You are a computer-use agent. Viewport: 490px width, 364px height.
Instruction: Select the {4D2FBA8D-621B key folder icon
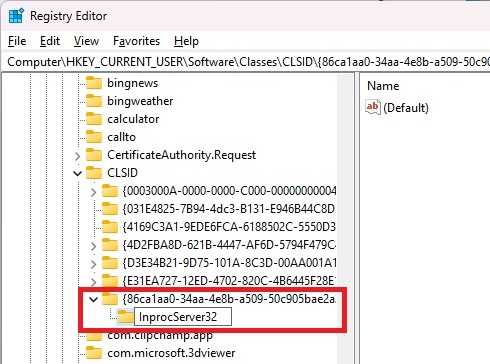tap(110, 245)
